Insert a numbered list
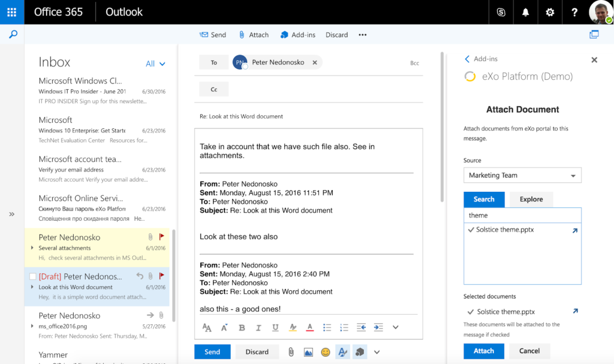The height and width of the screenshot is (364, 614). 344,327
